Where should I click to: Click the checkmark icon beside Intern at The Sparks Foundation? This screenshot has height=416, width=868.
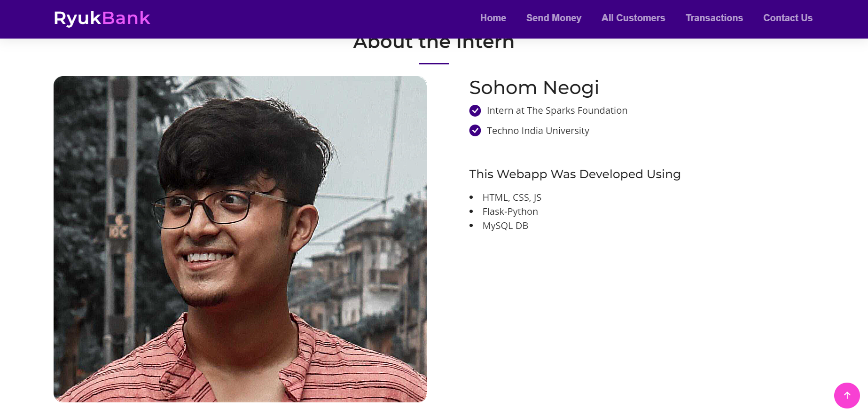point(475,110)
